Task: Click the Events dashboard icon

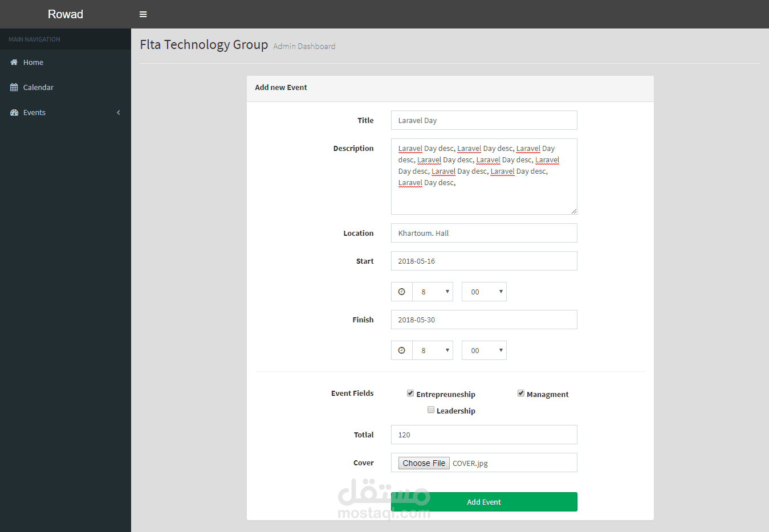Action: point(14,112)
